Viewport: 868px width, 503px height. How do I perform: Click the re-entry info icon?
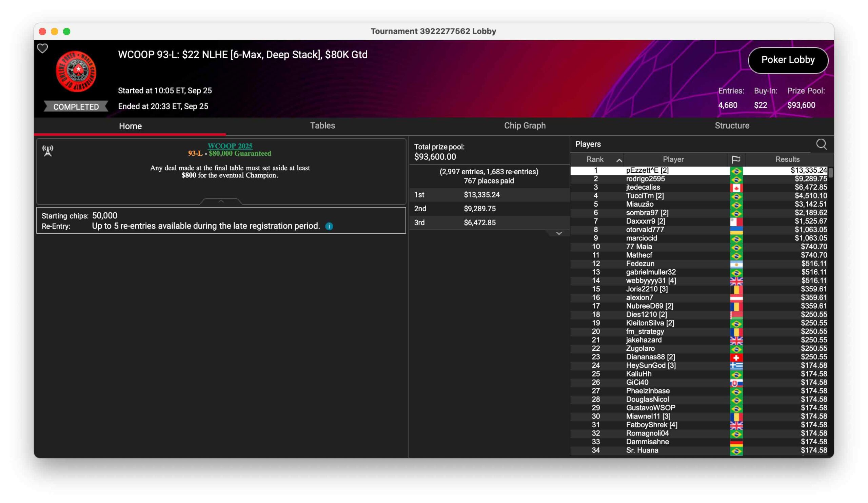pyautogui.click(x=329, y=226)
